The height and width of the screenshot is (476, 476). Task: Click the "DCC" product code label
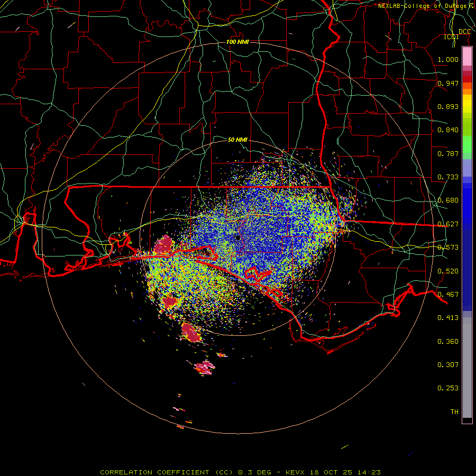[x=464, y=32]
